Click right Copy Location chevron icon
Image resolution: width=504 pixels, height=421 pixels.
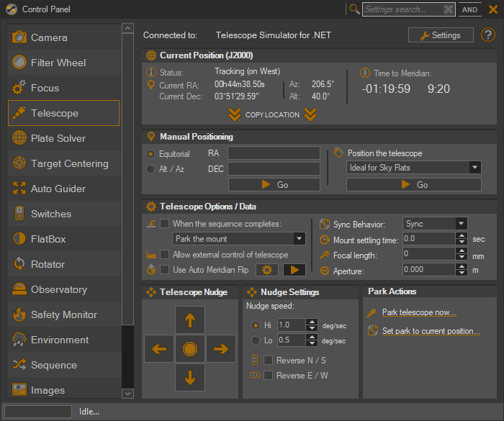point(310,114)
